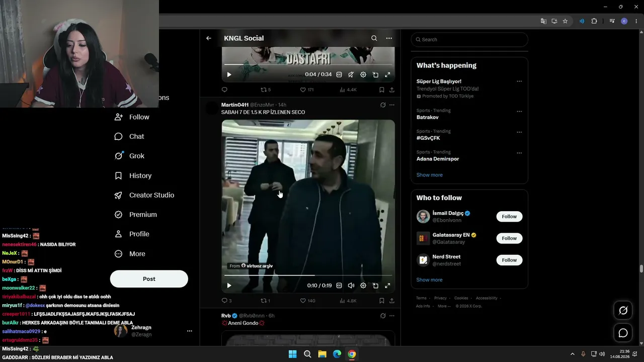This screenshot has height=362, width=644.
Task: Open History in the sidebar
Action: click(x=133, y=175)
